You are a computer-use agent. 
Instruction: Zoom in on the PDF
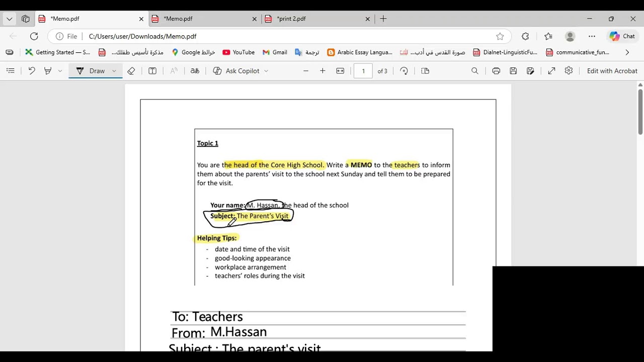323,71
